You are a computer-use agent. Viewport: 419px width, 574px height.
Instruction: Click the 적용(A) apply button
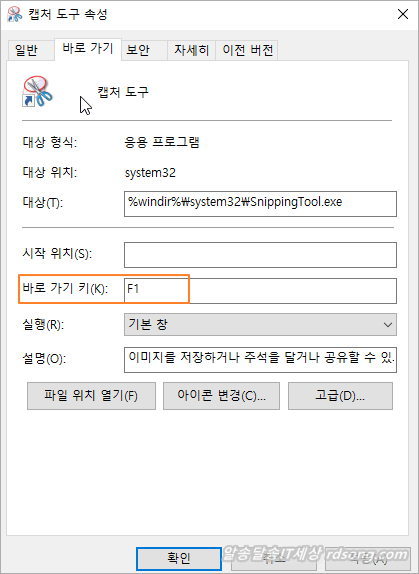pyautogui.click(x=369, y=559)
